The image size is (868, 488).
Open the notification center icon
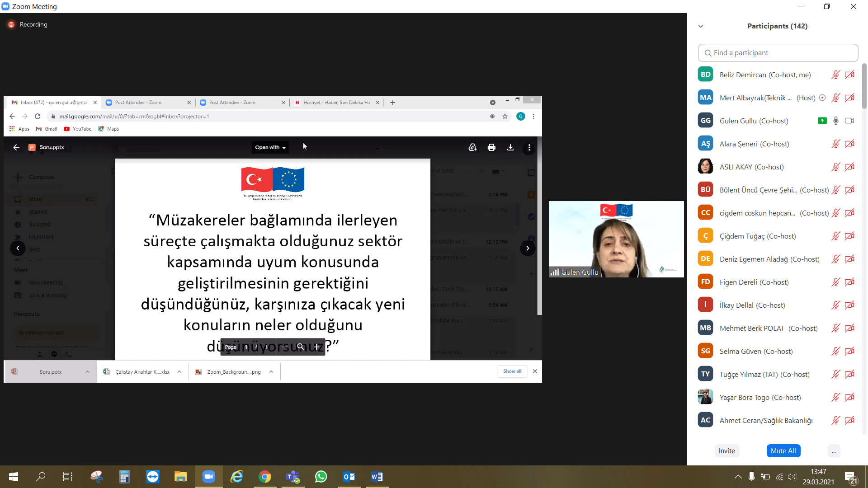(851, 477)
